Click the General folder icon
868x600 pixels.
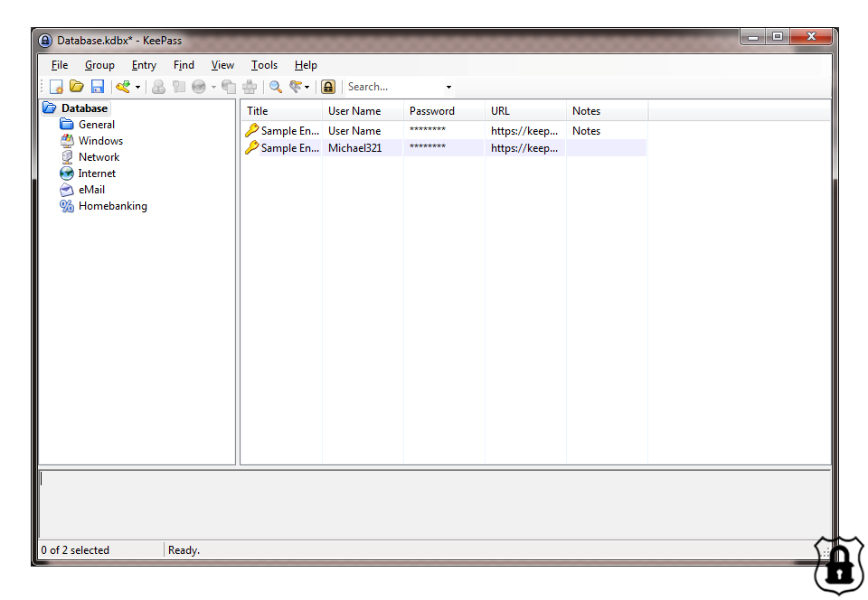coord(66,125)
